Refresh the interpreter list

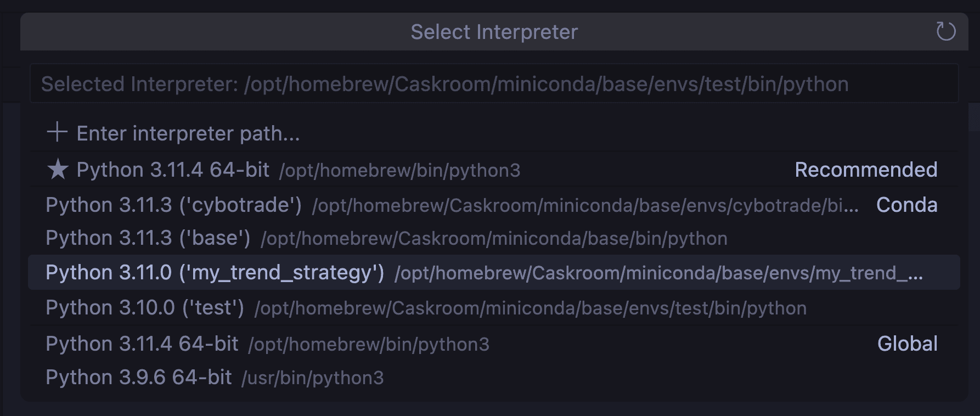[945, 31]
